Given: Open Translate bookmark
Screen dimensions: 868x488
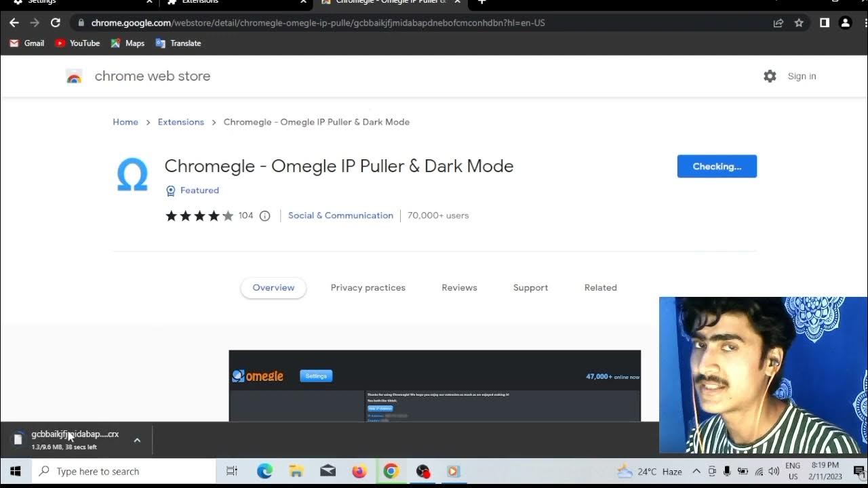Looking at the screenshot, I should (178, 43).
